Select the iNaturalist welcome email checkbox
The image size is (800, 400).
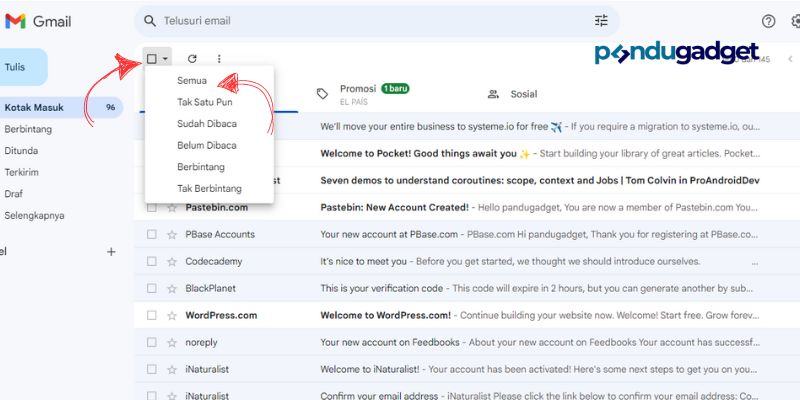point(152,369)
